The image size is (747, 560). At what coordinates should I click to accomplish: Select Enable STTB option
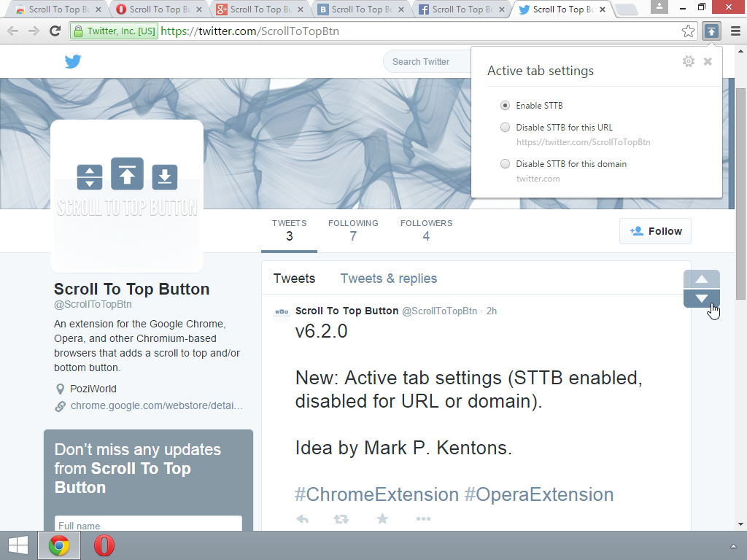click(505, 106)
